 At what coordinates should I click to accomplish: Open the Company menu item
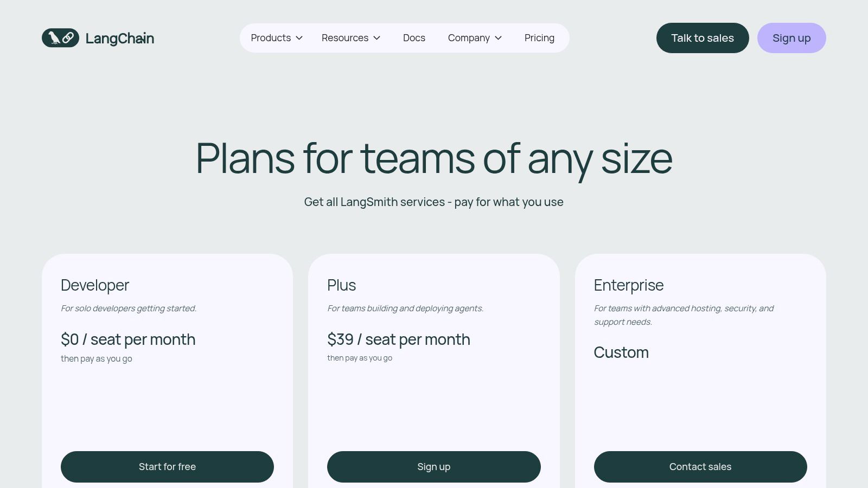click(469, 38)
